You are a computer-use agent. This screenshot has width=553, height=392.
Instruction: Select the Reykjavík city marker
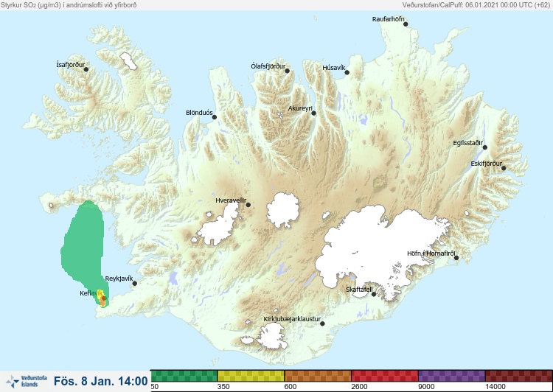tap(135, 283)
